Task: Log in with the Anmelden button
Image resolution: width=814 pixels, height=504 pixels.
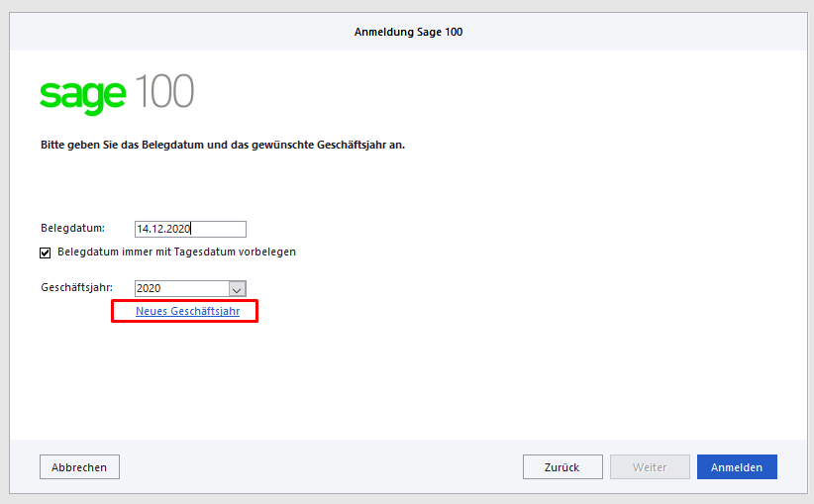Action: (737, 467)
